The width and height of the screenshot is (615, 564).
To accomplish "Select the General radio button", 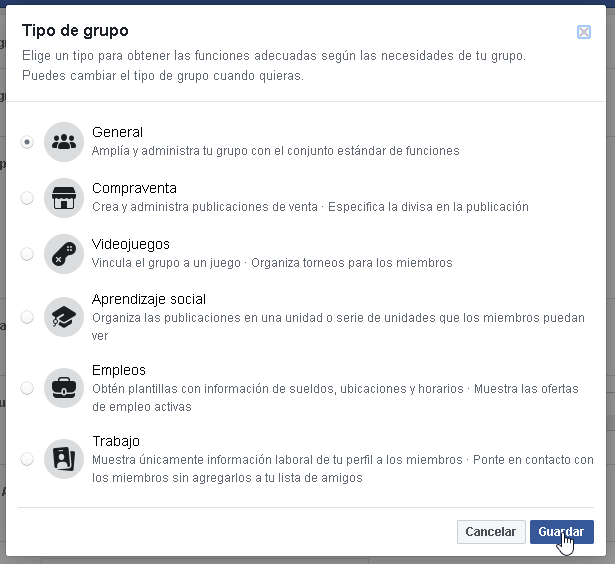I will coord(27,142).
